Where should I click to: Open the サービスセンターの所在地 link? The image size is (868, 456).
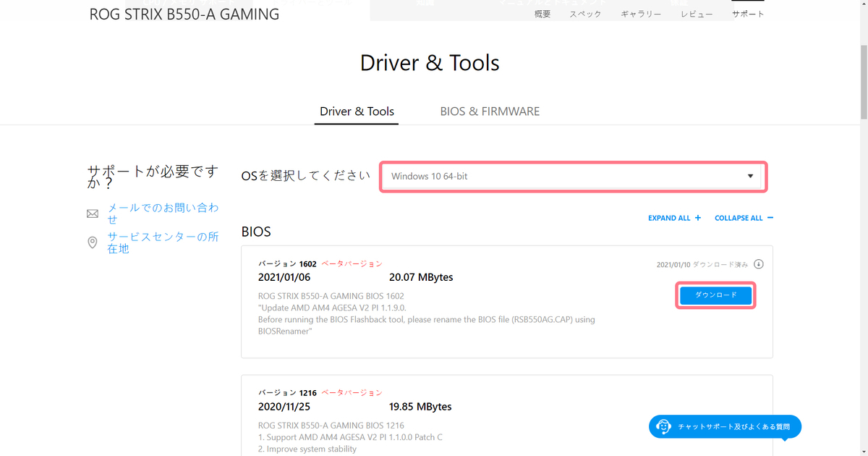click(163, 242)
